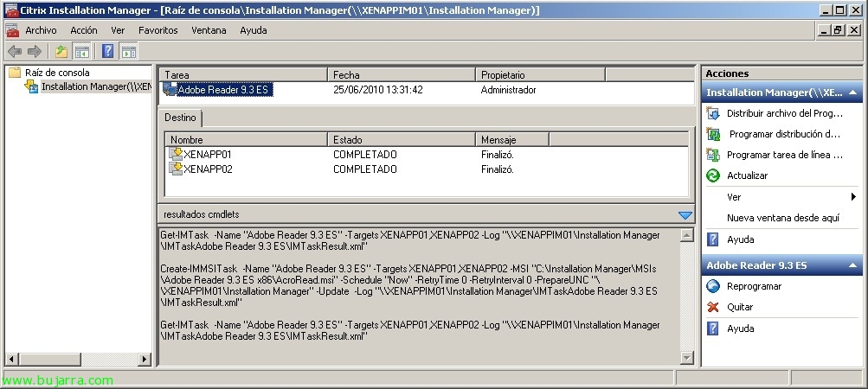The height and width of the screenshot is (389, 868).
Task: Click COMPLETADO status for XENAPP01
Action: coord(365,155)
